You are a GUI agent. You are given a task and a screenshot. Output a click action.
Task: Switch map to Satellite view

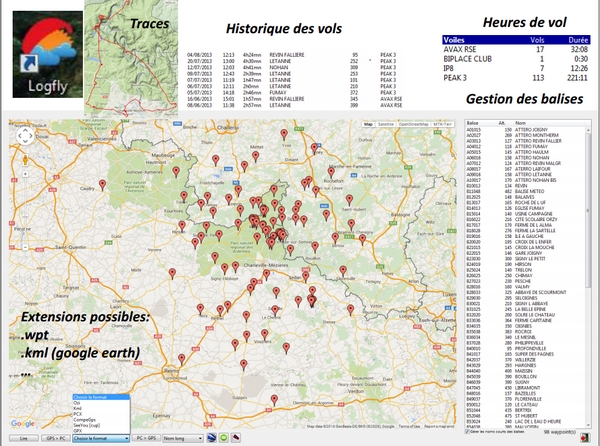click(384, 124)
